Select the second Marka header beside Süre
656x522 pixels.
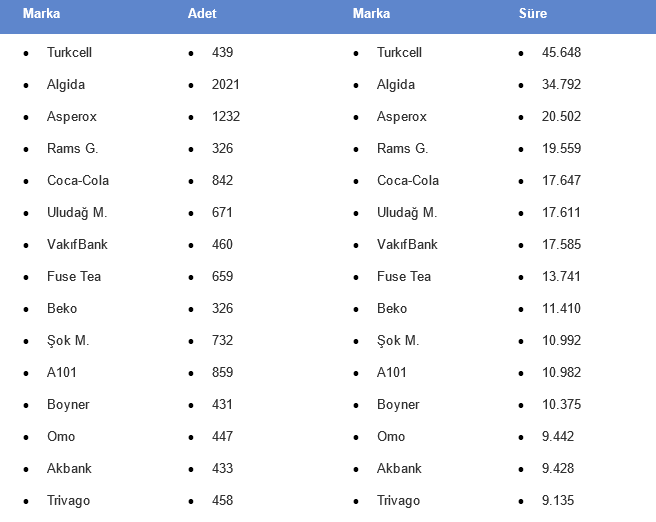click(372, 13)
